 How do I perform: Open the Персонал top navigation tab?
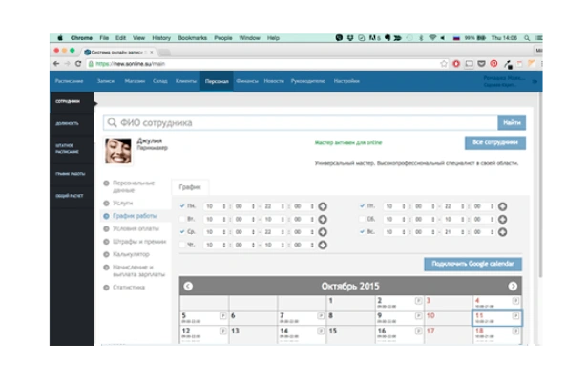point(217,82)
